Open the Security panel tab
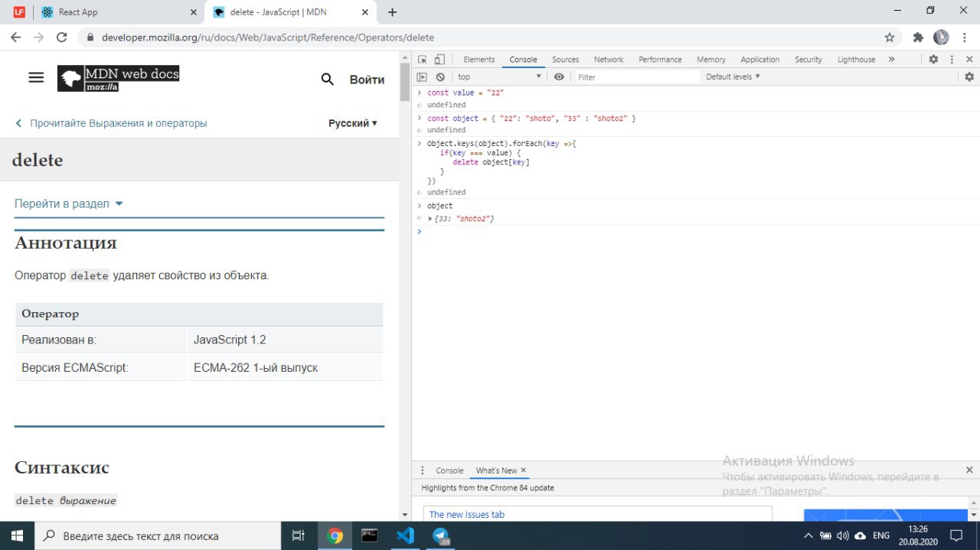980x550 pixels. coord(808,60)
